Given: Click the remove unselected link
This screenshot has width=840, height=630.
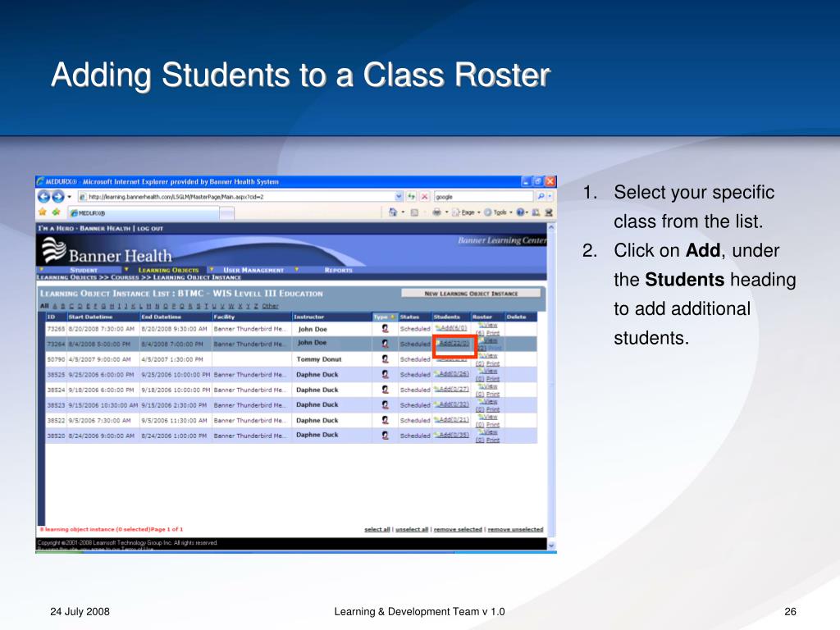Looking at the screenshot, I should (515, 529).
